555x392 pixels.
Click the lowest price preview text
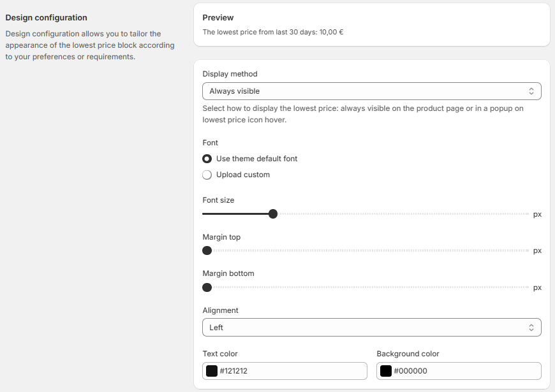pos(273,33)
